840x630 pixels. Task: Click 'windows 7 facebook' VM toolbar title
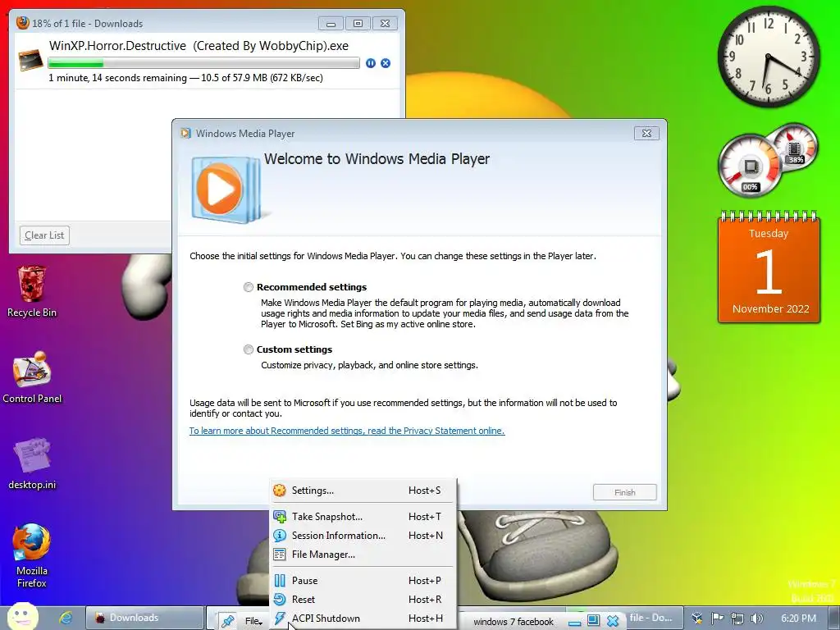point(514,622)
